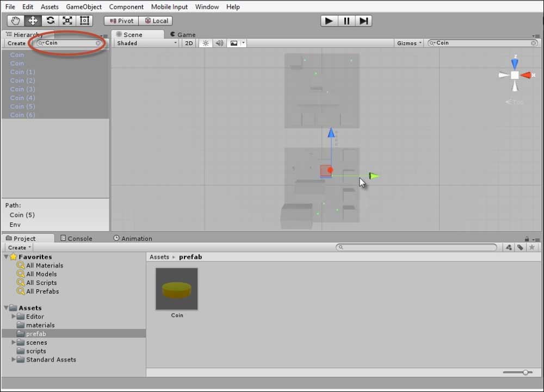Expand the scenes folder
Image resolution: width=544 pixels, height=392 pixels.
click(14, 343)
